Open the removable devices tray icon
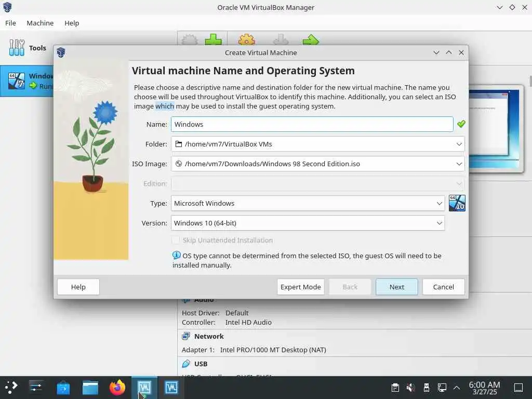 [427, 388]
